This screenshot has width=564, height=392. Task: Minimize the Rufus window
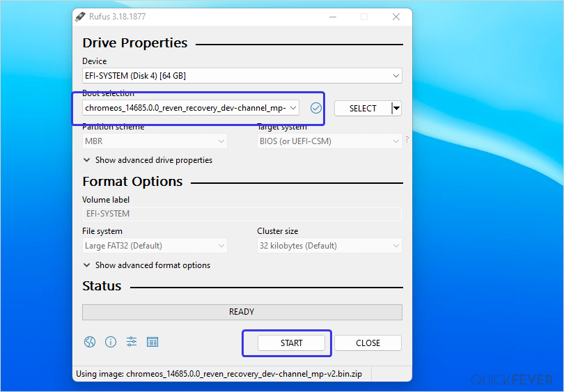click(333, 17)
